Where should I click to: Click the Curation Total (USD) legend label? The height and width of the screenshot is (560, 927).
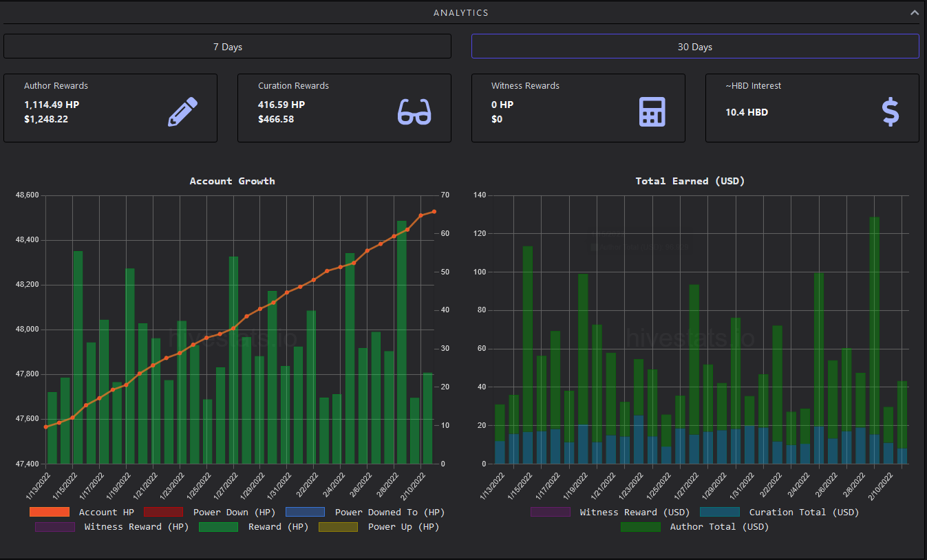pyautogui.click(x=804, y=512)
